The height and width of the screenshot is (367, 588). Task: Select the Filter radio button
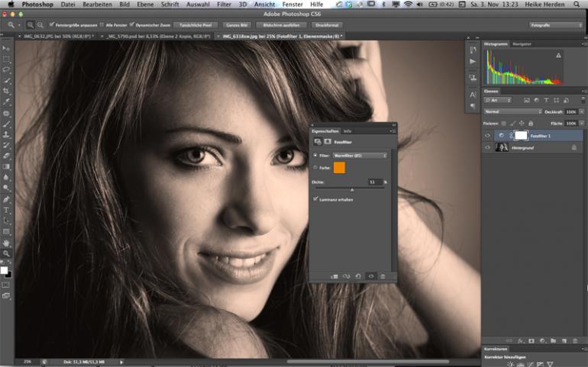(x=315, y=155)
